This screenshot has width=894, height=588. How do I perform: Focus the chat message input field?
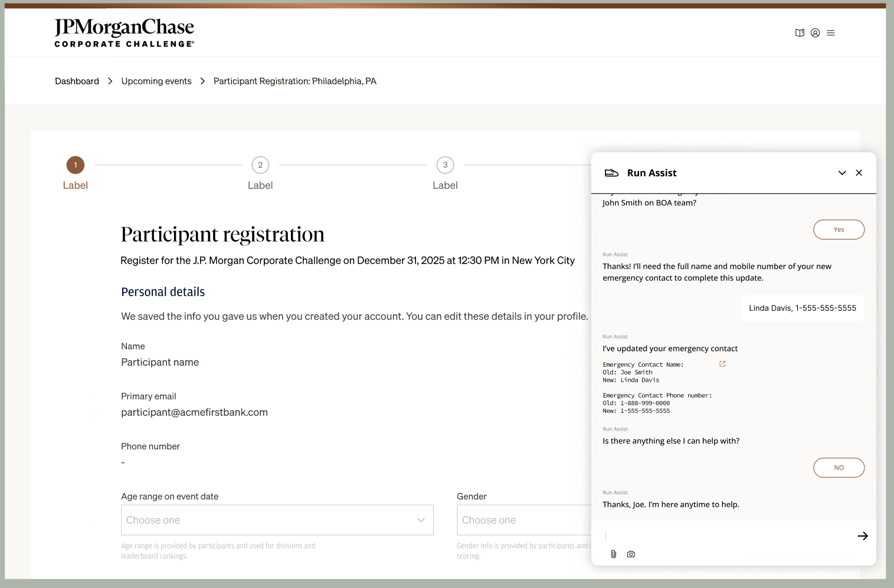coord(727,536)
